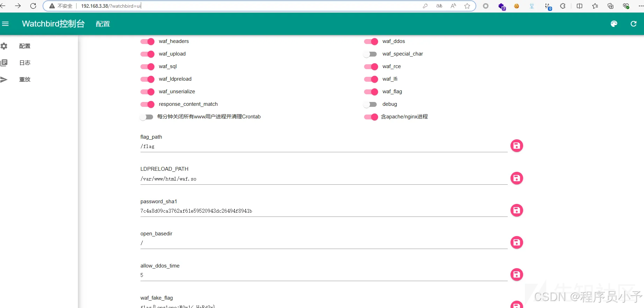Disable the waf_ddos switch

tap(371, 42)
